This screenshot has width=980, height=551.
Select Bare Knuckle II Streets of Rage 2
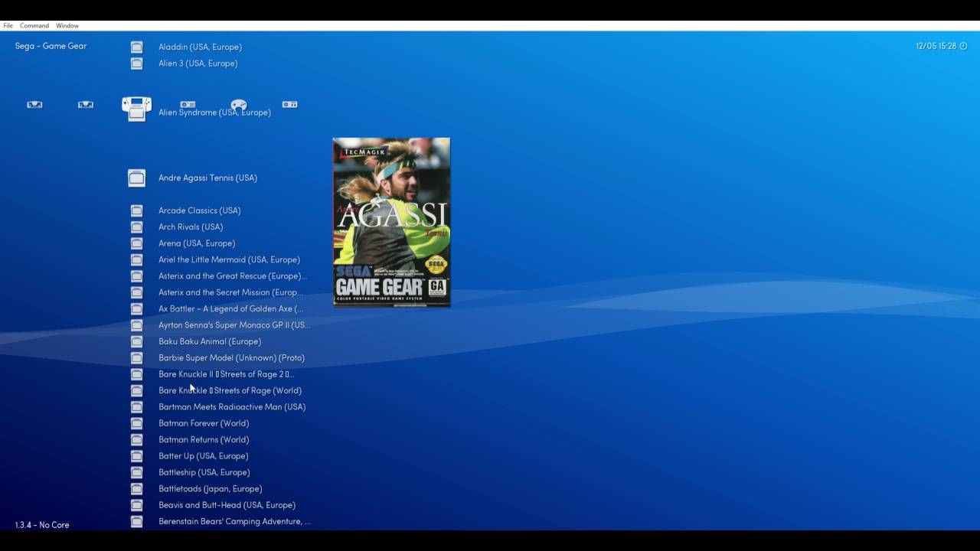point(226,374)
